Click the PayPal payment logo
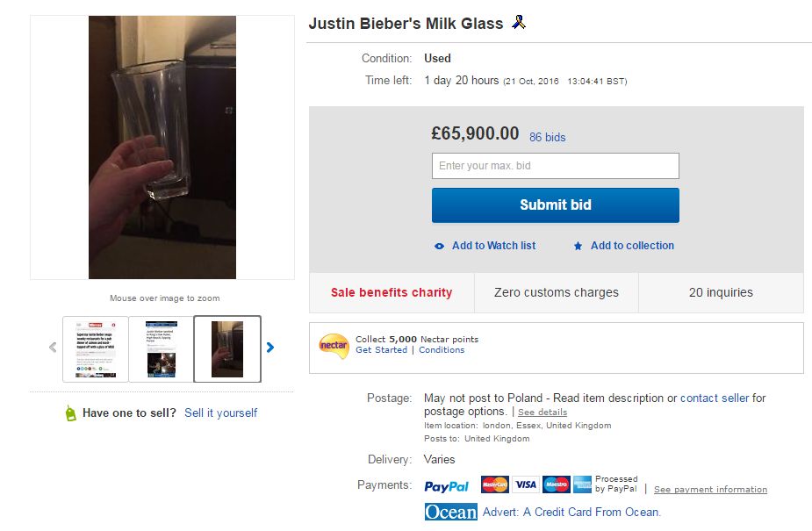This screenshot has height=531, width=812. pos(446,486)
